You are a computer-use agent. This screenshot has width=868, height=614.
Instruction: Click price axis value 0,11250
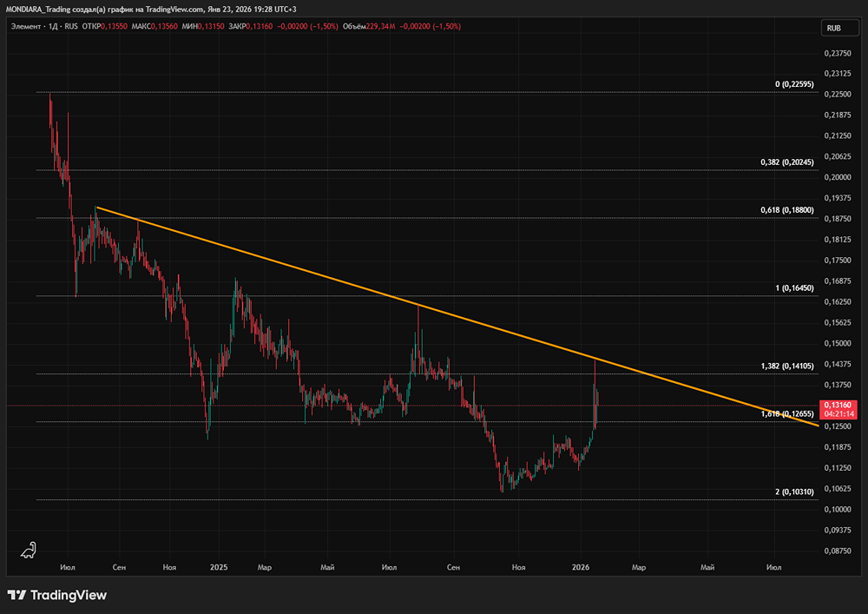click(838, 468)
